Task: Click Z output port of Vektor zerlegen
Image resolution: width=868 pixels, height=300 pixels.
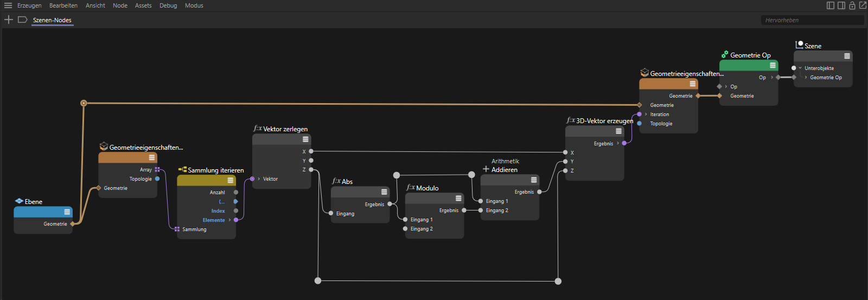Action: tap(311, 170)
